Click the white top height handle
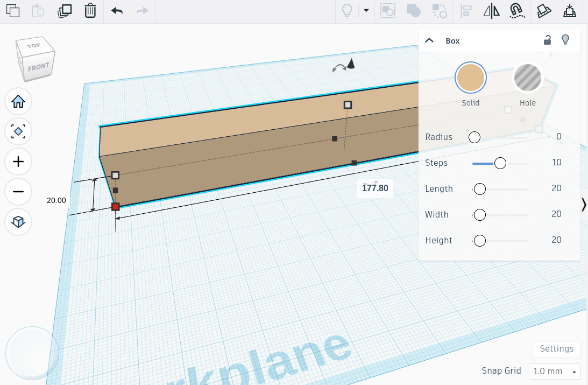588x385 pixels. [348, 104]
